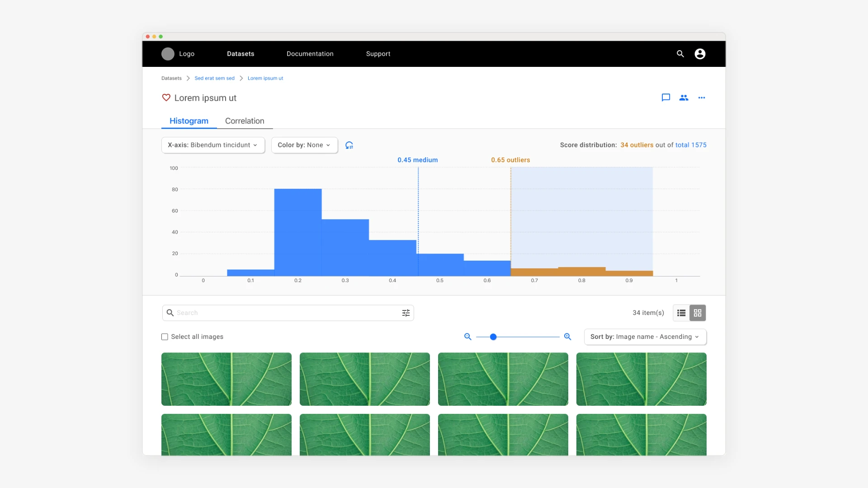The width and height of the screenshot is (868, 488).
Task: Click the zoom in thumbnails icon
Action: click(568, 337)
